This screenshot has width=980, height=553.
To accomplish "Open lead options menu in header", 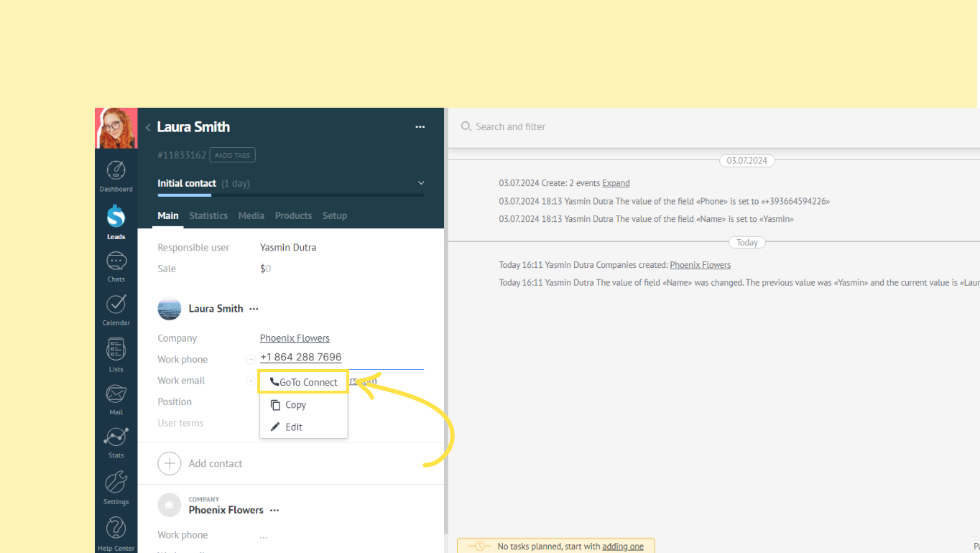I will [x=420, y=127].
